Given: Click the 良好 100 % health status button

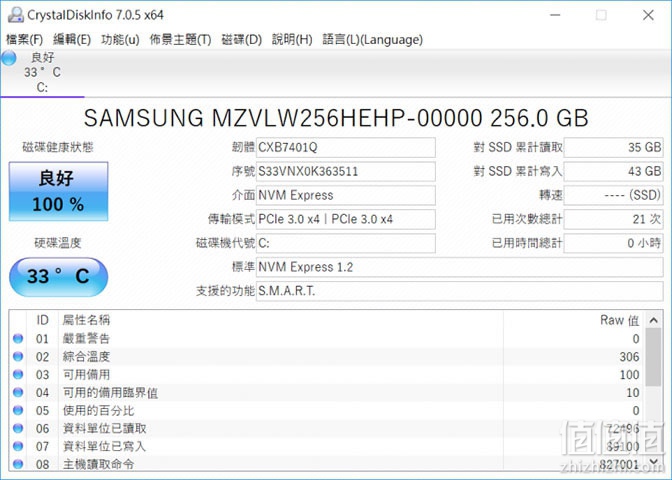Looking at the screenshot, I should click(58, 191).
